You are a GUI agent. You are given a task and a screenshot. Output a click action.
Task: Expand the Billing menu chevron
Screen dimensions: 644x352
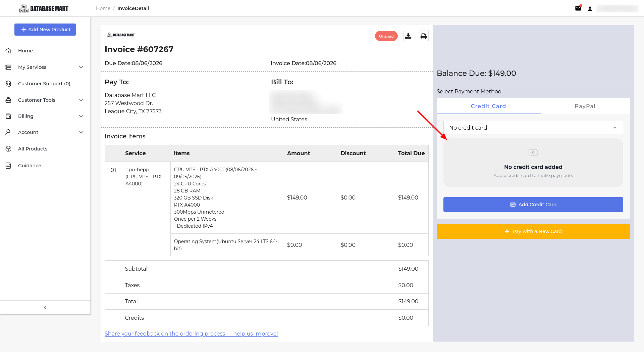point(81,116)
